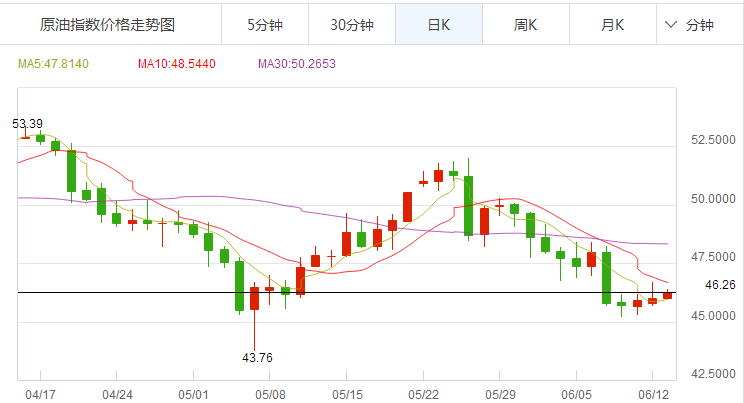Click the 05/22 date axis label

click(x=423, y=394)
